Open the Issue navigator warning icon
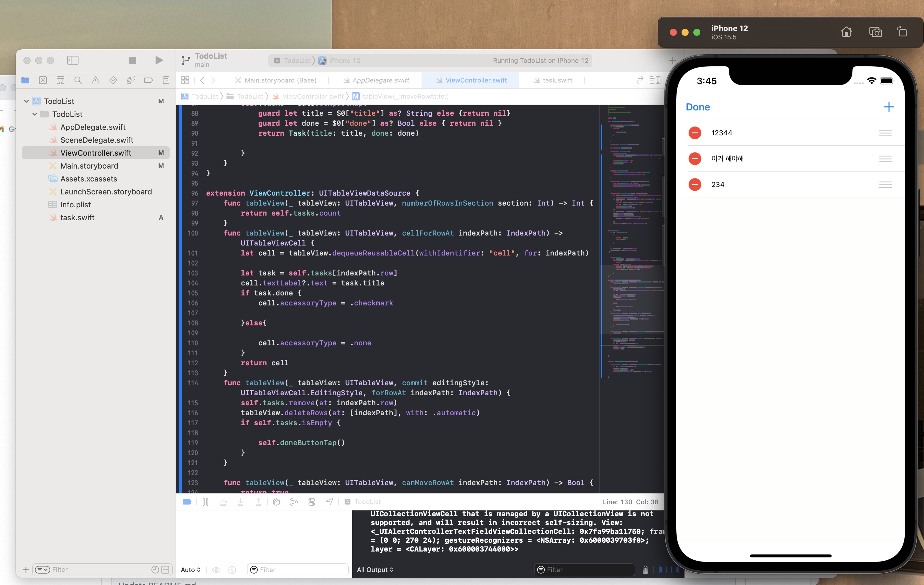 96,80
